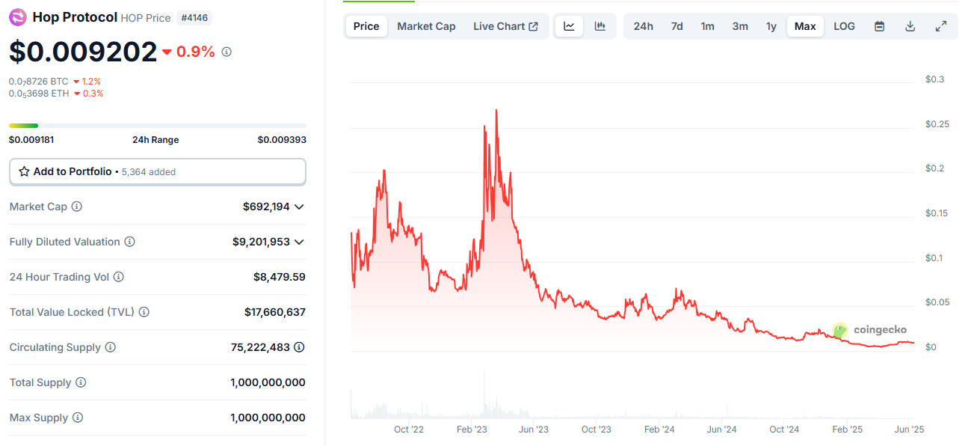Click the download chart data icon
The width and height of the screenshot is (980, 446).
click(910, 26)
